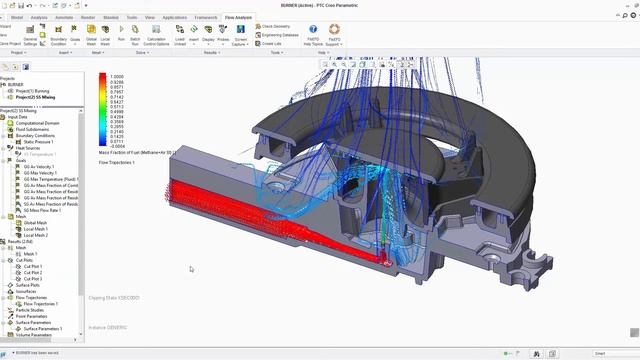
Task: Click the mass fraction color legend bar
Action: (102, 109)
